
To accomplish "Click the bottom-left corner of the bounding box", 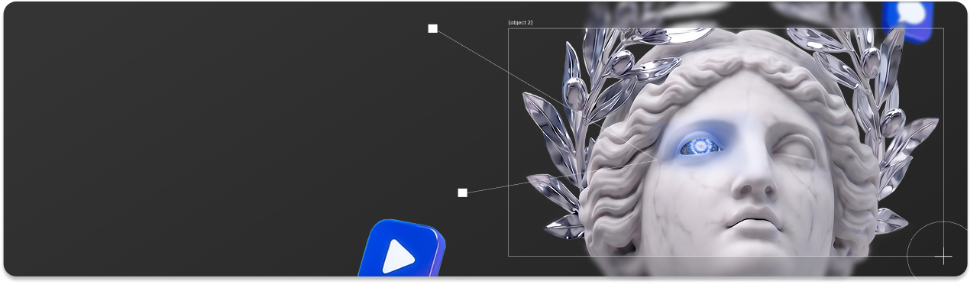I will (x=509, y=256).
